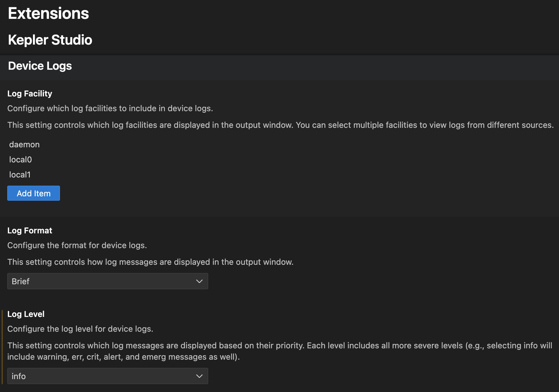Click the Device Logs group header
The image size is (559, 392).
(40, 66)
